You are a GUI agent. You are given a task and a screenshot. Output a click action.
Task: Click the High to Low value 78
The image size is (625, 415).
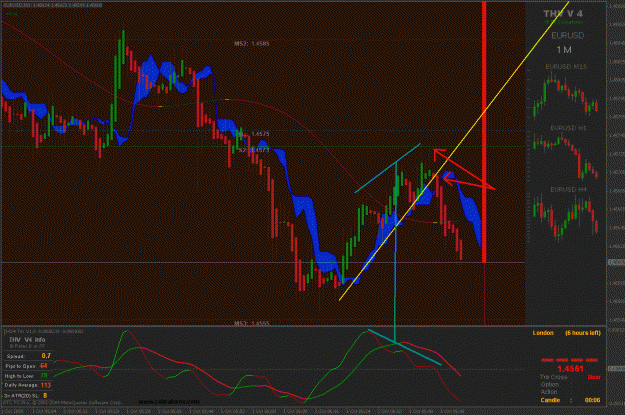tap(44, 376)
